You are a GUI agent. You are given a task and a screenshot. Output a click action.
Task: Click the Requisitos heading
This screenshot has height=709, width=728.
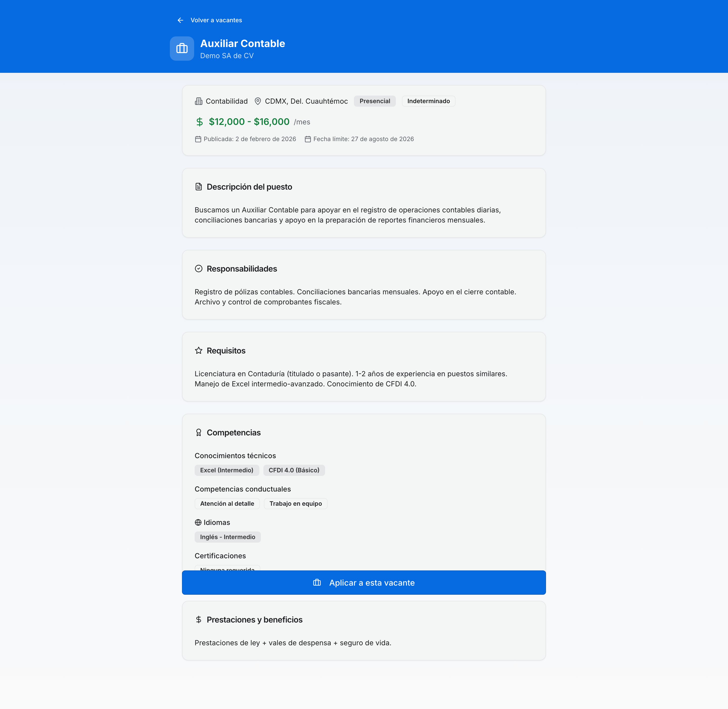click(x=226, y=351)
